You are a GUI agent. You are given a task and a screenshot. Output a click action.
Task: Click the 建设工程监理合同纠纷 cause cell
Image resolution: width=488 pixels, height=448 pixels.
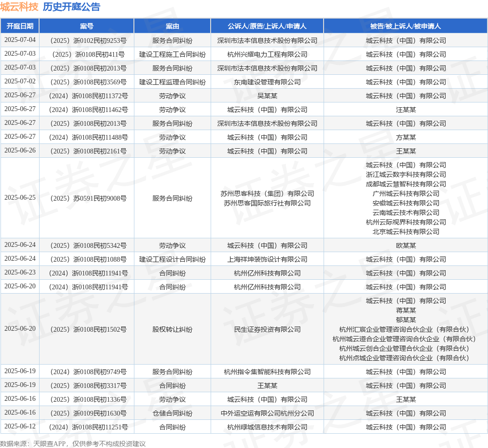click(x=173, y=82)
